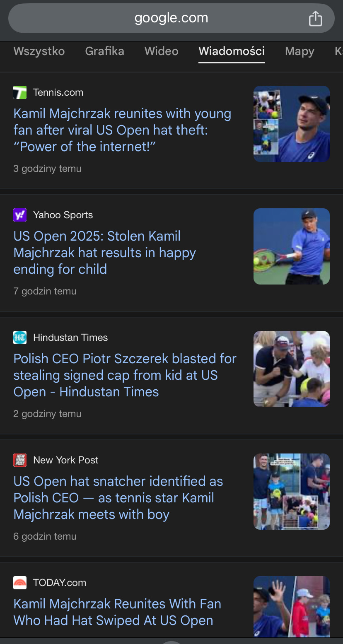Open 'Kamil Majchrzak Reunites With Fan' TODAY article

tap(117, 612)
